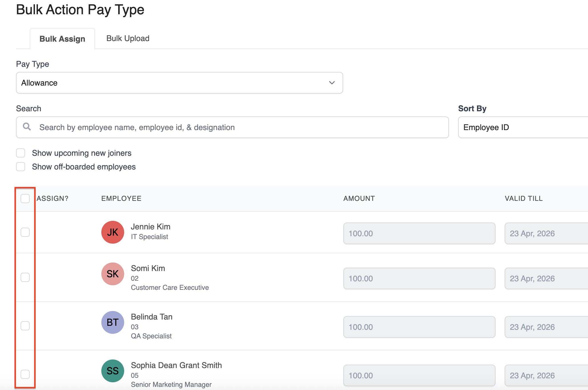588x390 pixels.
Task: Open the Allowance Pay Type dropdown
Action: (x=179, y=83)
